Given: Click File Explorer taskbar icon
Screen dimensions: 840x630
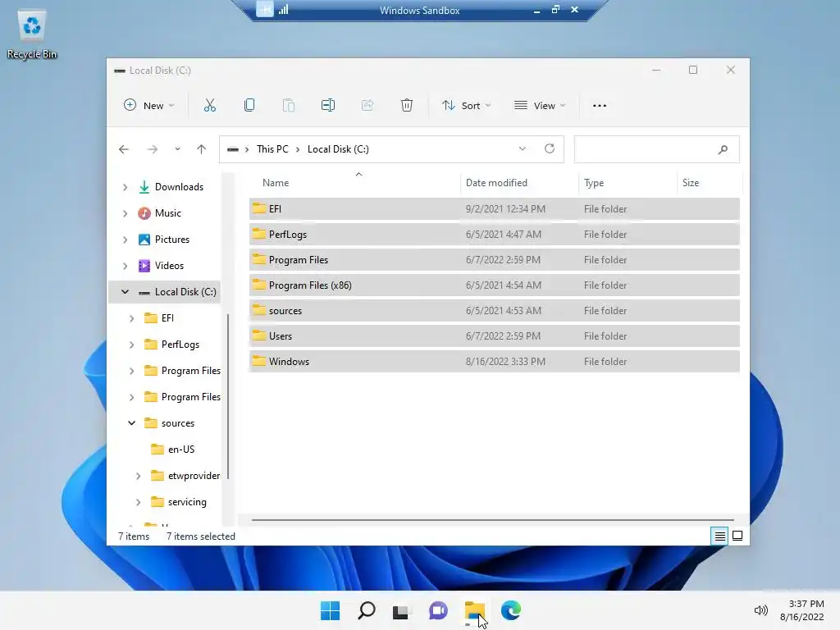Looking at the screenshot, I should tap(475, 610).
